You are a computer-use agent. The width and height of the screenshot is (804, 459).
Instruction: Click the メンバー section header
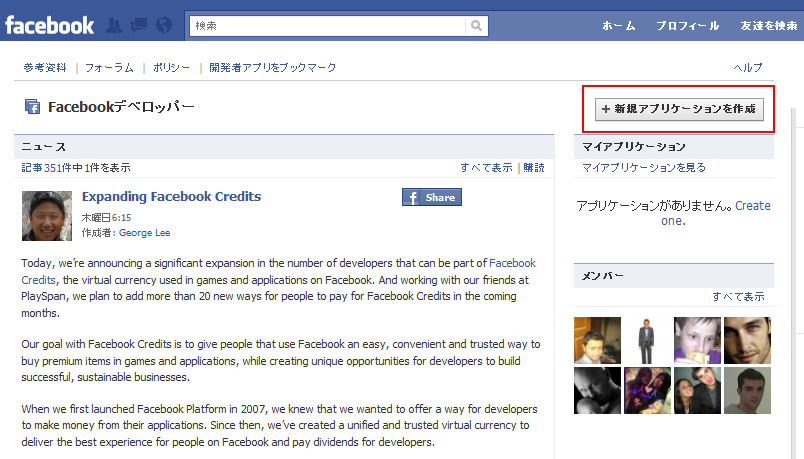point(674,276)
